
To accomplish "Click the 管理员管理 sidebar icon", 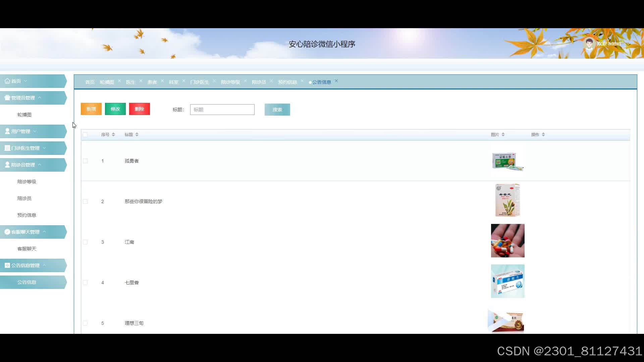I will [x=7, y=98].
